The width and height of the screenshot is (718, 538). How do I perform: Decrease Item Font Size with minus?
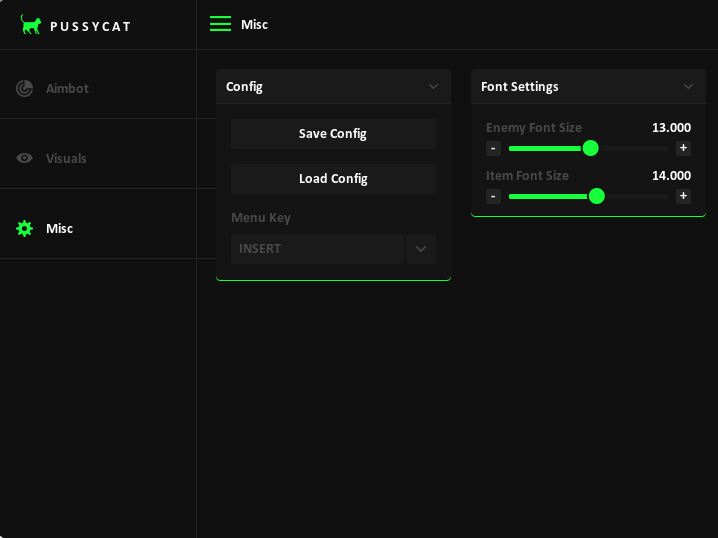point(493,196)
